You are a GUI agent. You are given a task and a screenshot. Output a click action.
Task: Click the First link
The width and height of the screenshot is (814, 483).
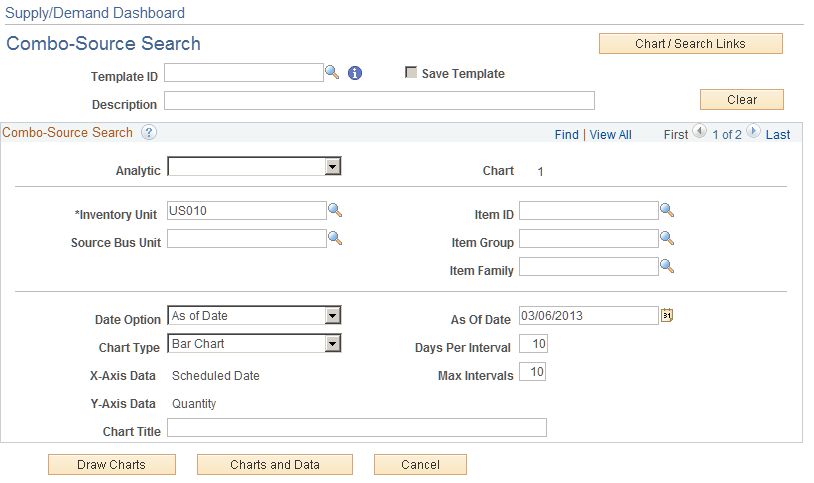675,135
